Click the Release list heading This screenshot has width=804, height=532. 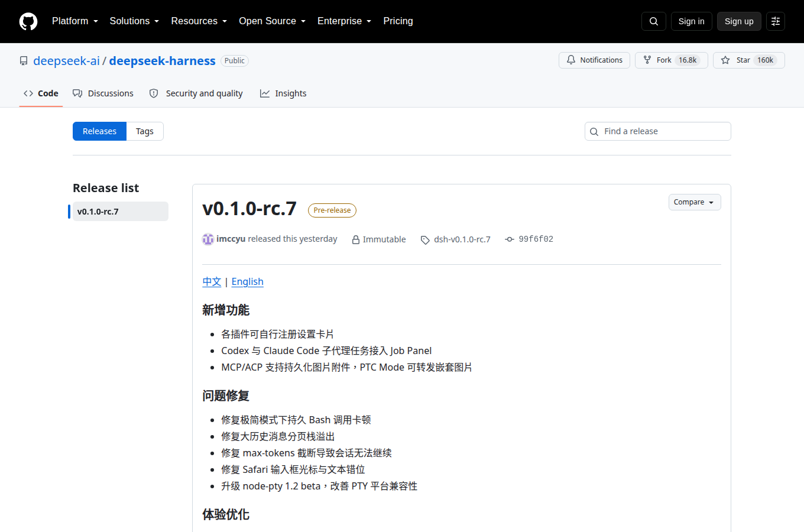pyautogui.click(x=106, y=188)
